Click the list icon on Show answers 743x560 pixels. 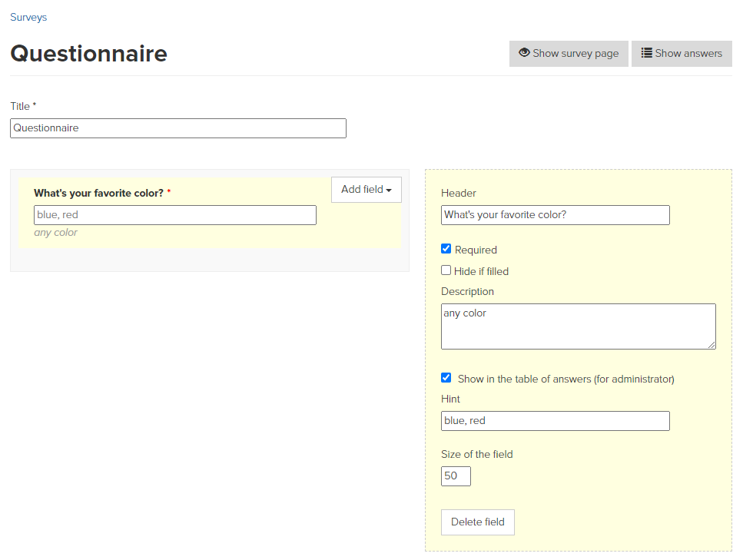647,53
